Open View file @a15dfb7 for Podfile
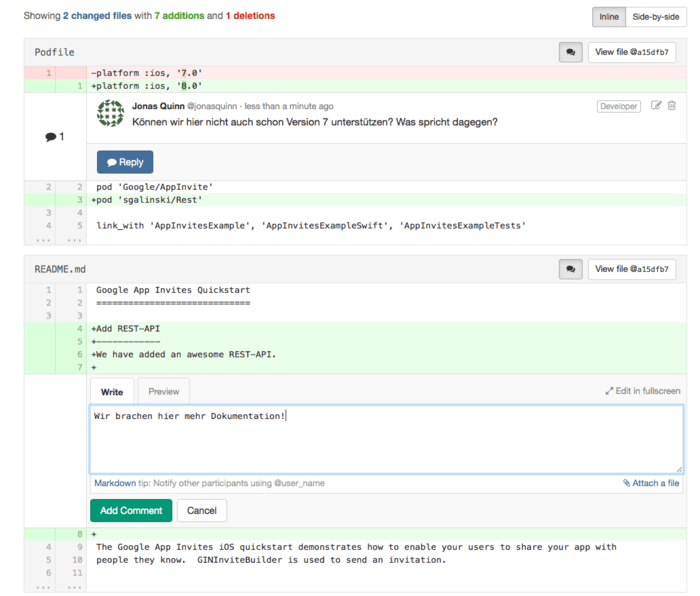 [632, 52]
